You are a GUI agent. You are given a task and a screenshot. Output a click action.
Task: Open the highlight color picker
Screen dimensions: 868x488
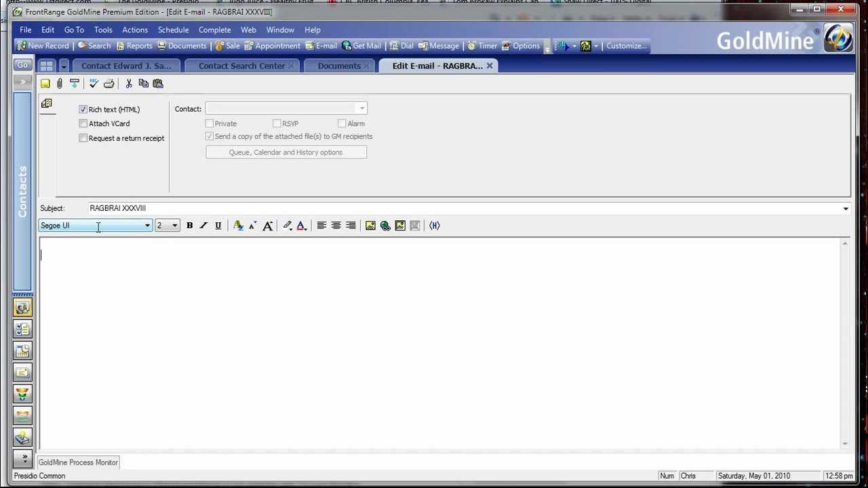(287, 226)
